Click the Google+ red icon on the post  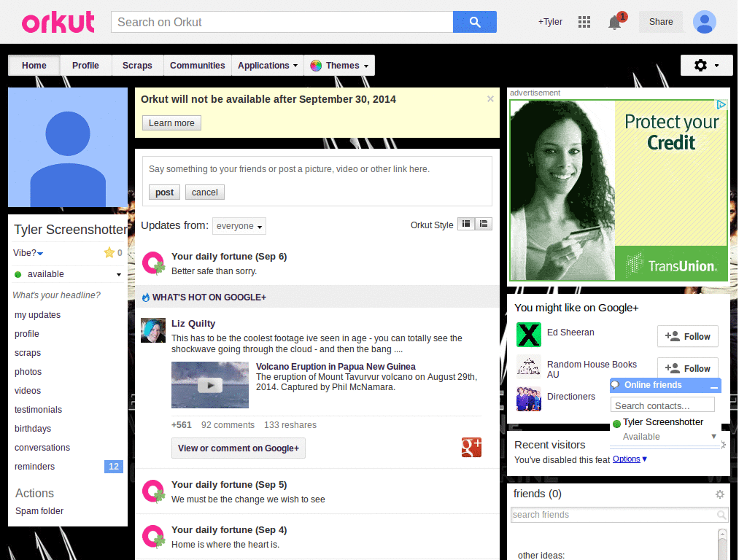click(x=471, y=447)
